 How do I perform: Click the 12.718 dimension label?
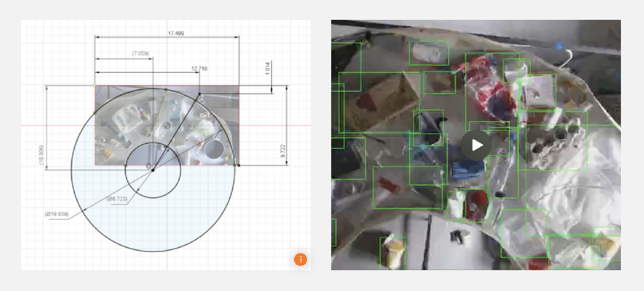199,69
